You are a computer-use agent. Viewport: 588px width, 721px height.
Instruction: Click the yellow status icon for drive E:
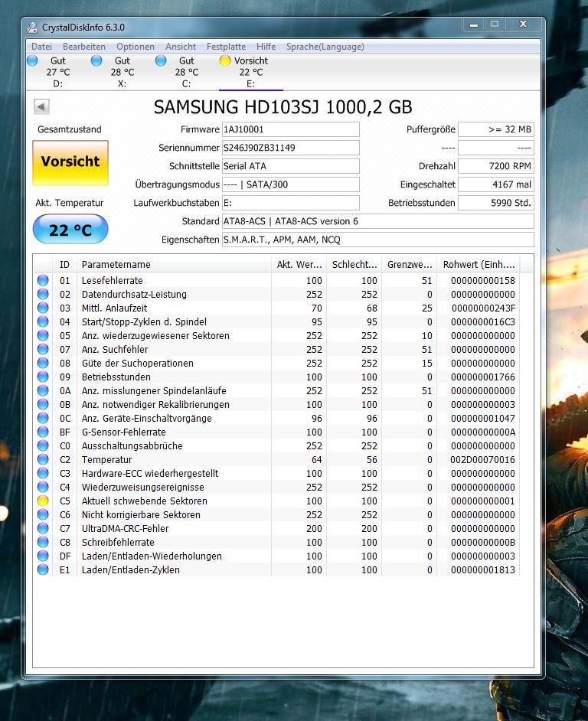pyautogui.click(x=225, y=60)
